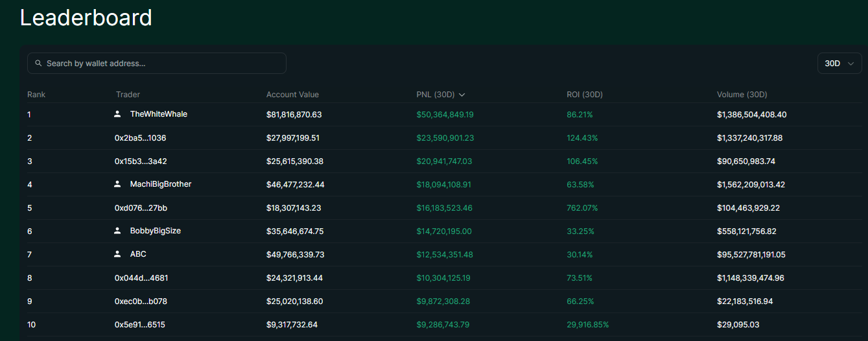Click the profile icon beside TheWhiteWhale
This screenshot has height=341, width=868.
pos(117,114)
